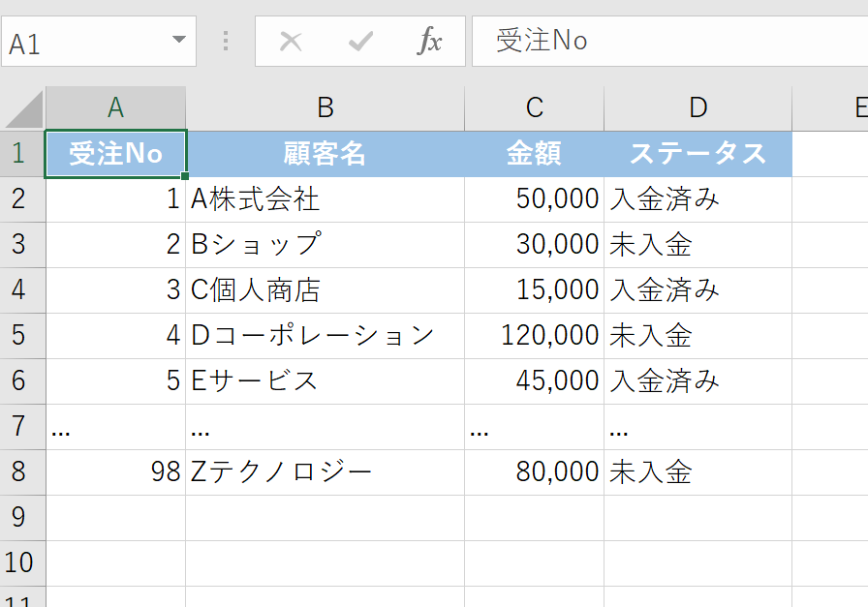Click the Enter checkmark icon near formula bar
The height and width of the screenshot is (607, 868).
[x=360, y=41]
